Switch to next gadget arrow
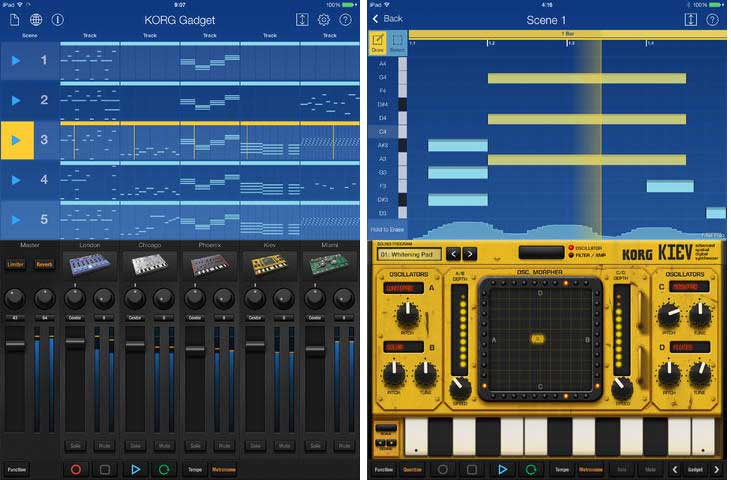 (x=717, y=469)
